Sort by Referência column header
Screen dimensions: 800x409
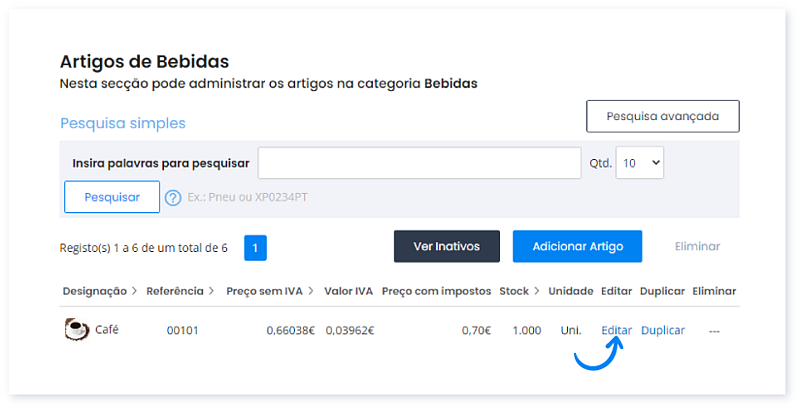(180, 291)
